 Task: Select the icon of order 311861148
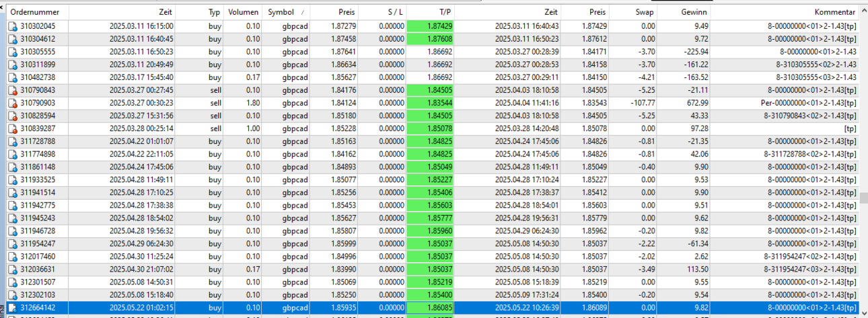tap(13, 167)
